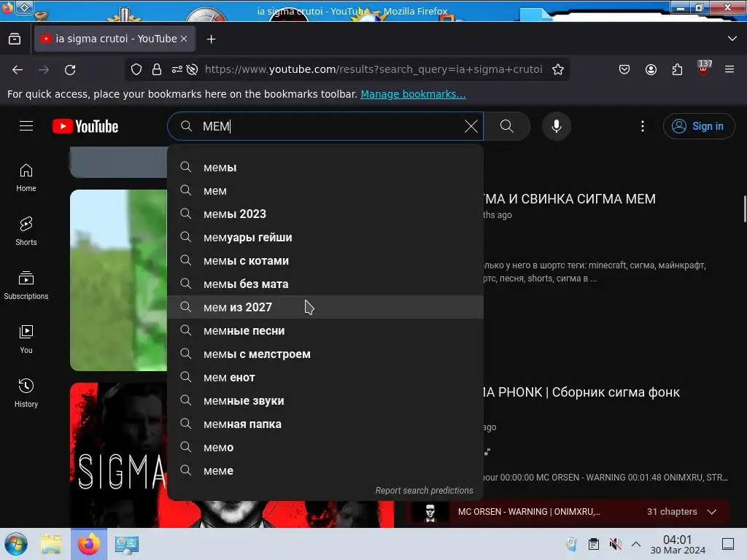Open Subscriptions in the sidebar
This screenshot has width=747, height=560.
(x=26, y=285)
